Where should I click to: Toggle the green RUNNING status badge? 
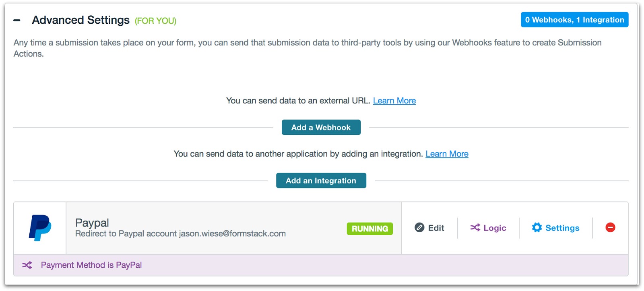[x=369, y=229]
